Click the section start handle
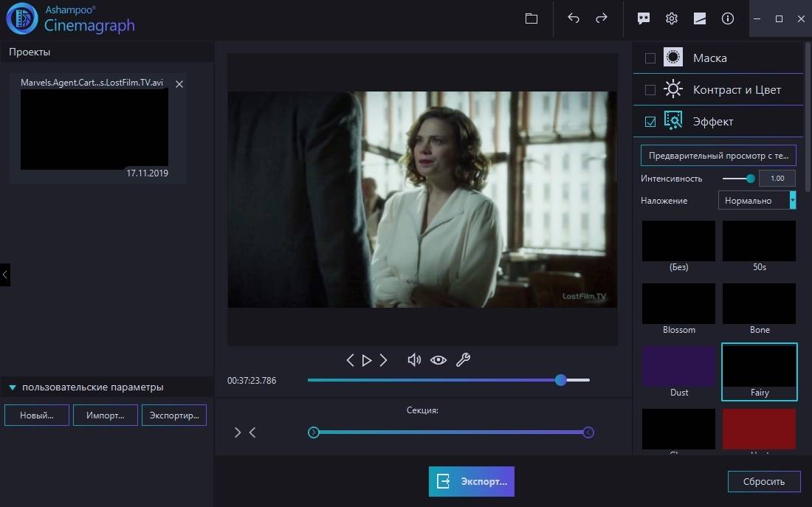This screenshot has height=507, width=812. pyautogui.click(x=313, y=432)
